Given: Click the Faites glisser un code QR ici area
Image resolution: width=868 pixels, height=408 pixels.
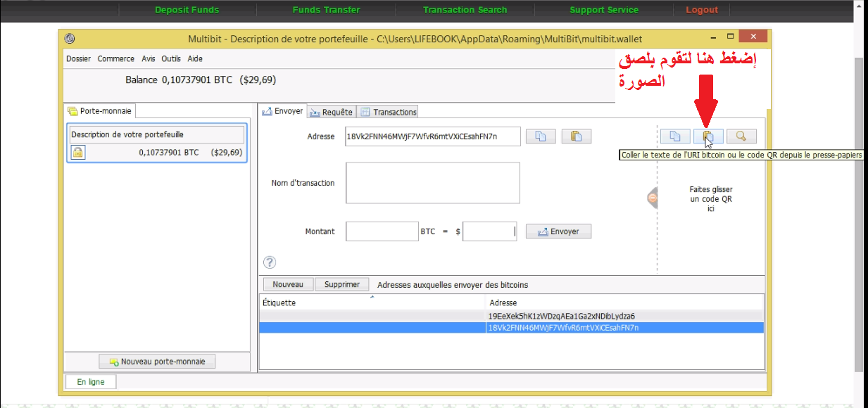Looking at the screenshot, I should click(711, 199).
